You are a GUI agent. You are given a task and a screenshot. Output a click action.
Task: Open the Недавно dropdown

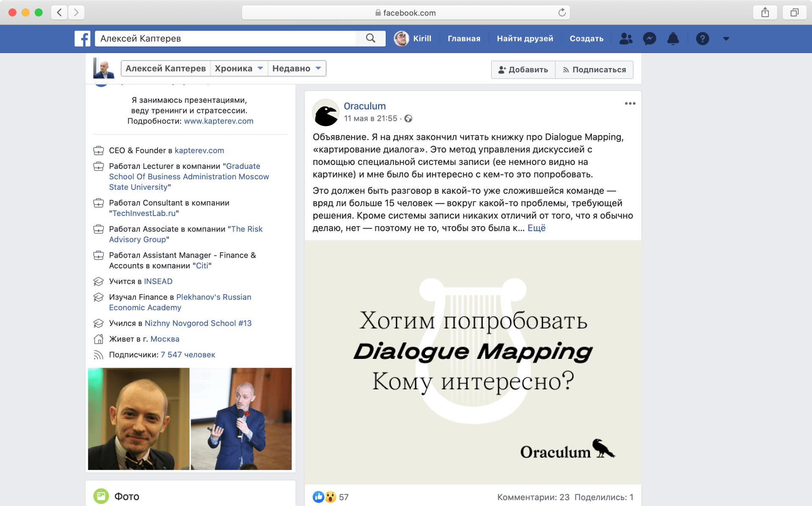(x=297, y=68)
